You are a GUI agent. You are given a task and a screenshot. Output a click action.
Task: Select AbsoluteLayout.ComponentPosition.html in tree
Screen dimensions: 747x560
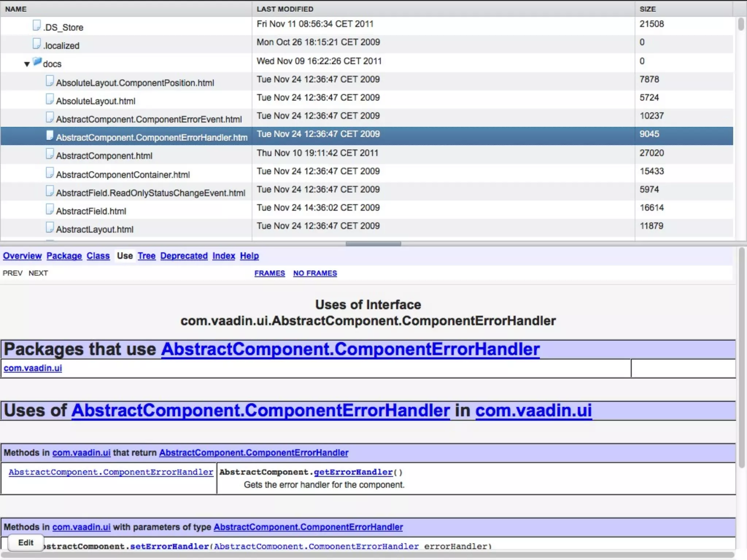point(135,83)
